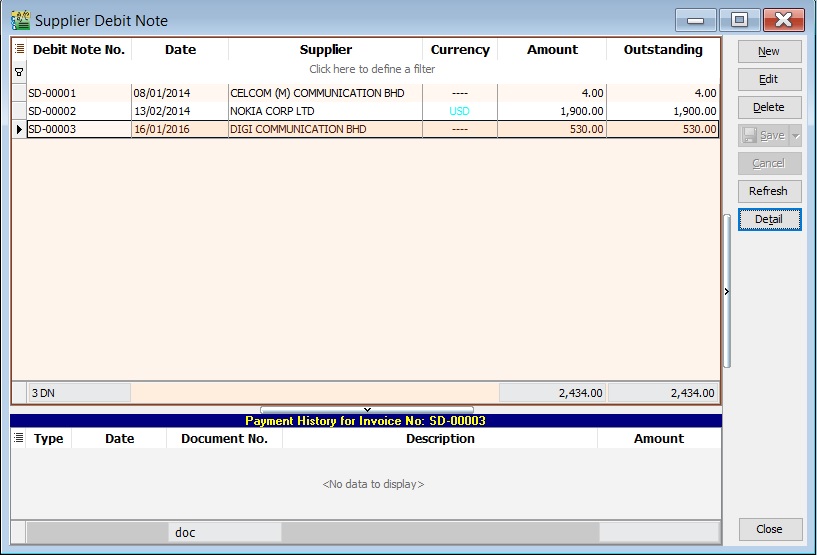The width and height of the screenshot is (817, 555).
Task: Sort by the Supplier column header
Action: coord(326,49)
